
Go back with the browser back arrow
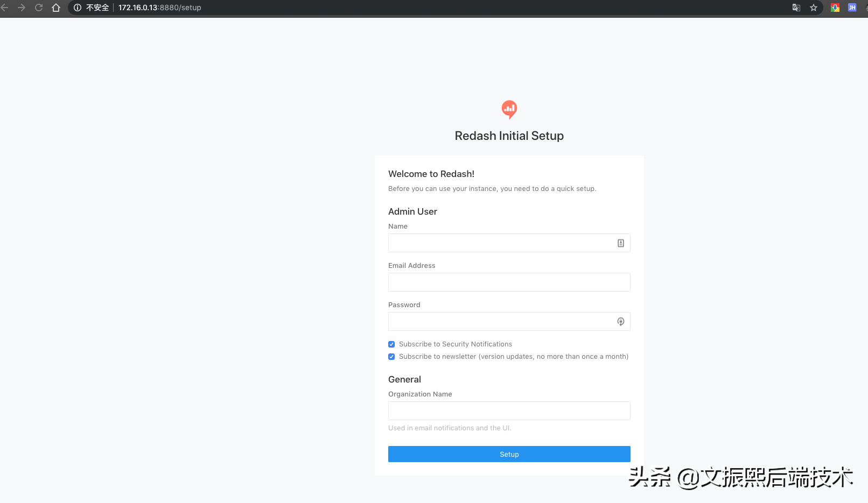(4, 8)
